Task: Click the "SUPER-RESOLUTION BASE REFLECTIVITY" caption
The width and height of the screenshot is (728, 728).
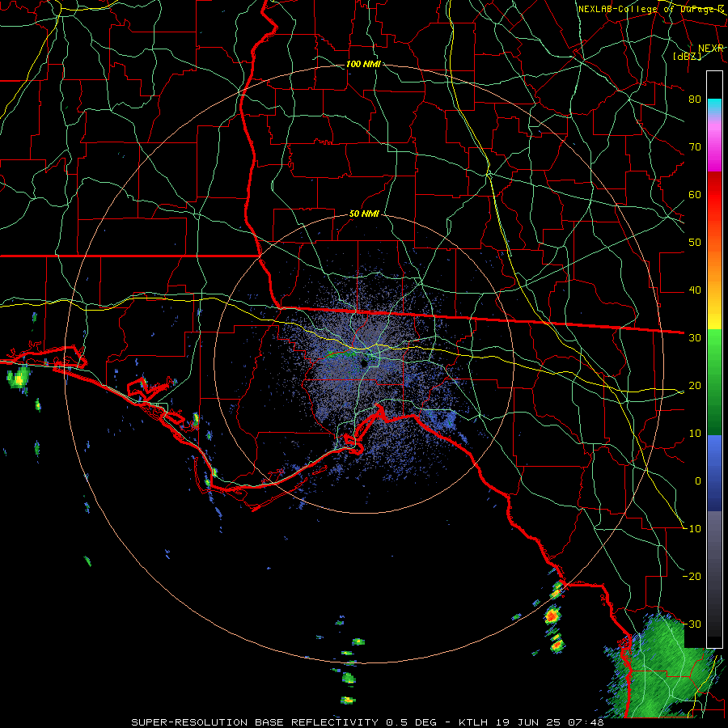Action: point(255,722)
